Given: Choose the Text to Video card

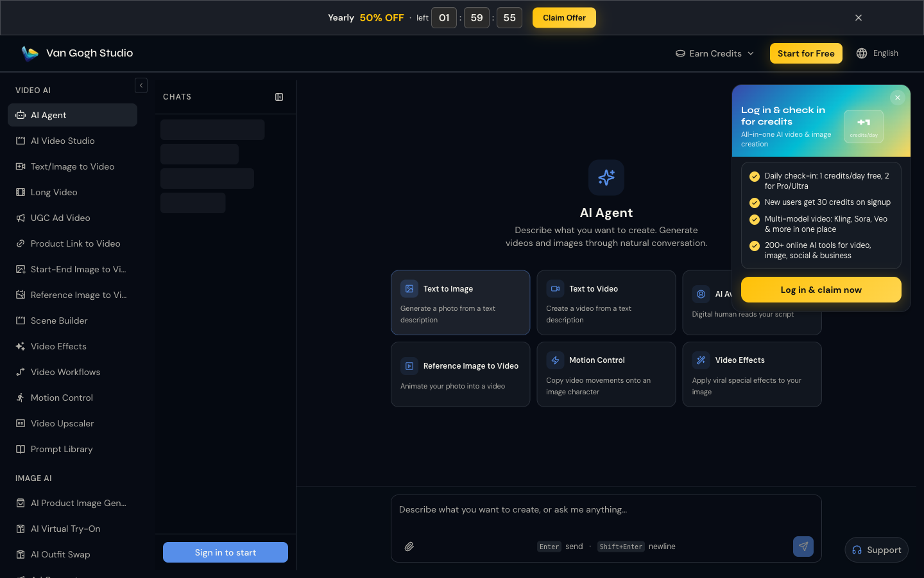Looking at the screenshot, I should (x=606, y=302).
